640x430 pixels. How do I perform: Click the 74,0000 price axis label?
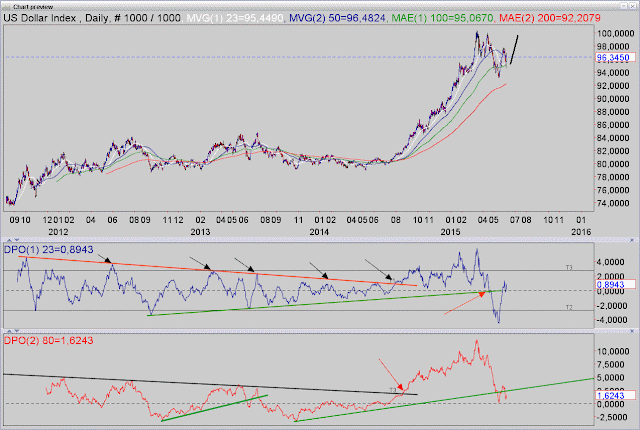pyautogui.click(x=613, y=203)
